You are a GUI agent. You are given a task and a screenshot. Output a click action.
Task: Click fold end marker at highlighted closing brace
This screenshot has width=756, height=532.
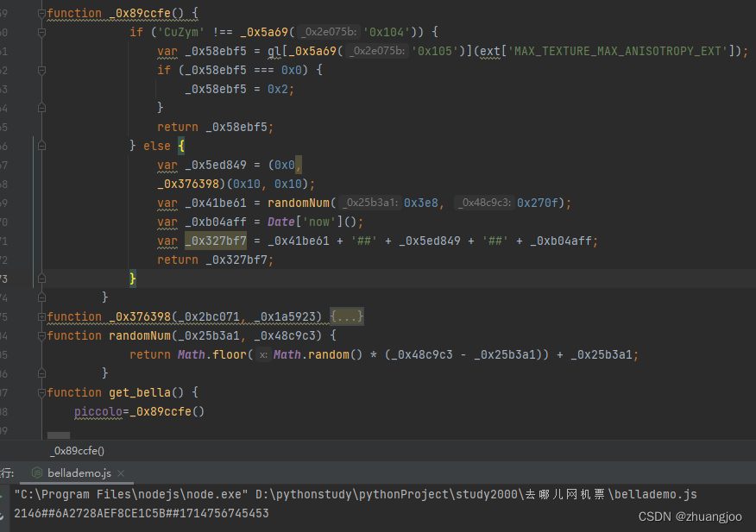click(42, 279)
